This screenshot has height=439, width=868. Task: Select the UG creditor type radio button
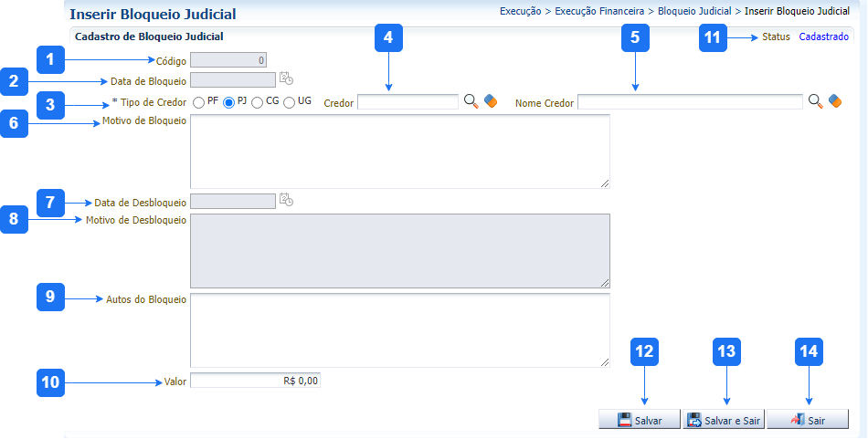pos(290,102)
